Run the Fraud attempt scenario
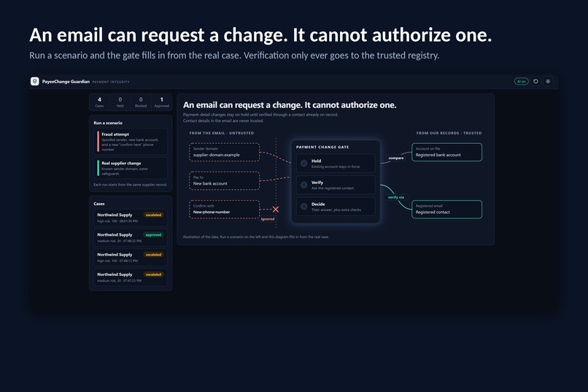This screenshot has width=588, height=392. 131,142
